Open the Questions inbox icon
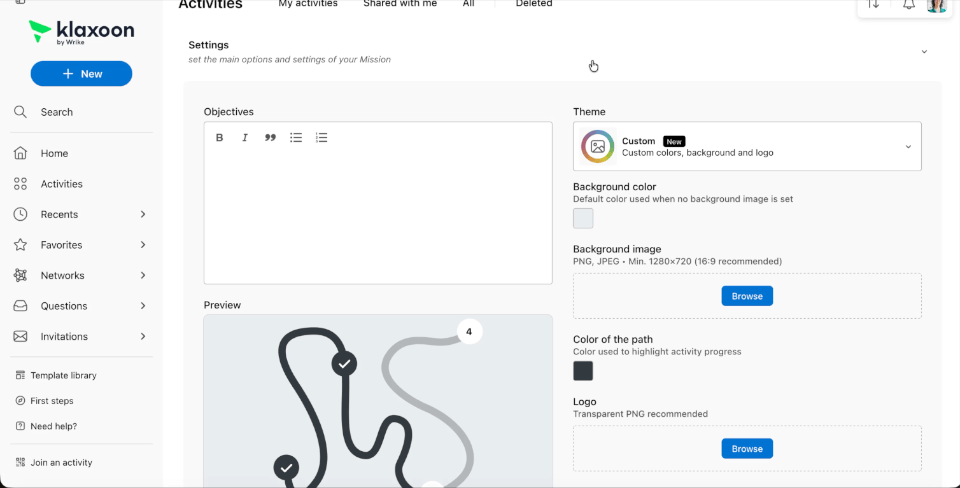Screen dimensions: 960x488 click(x=20, y=306)
